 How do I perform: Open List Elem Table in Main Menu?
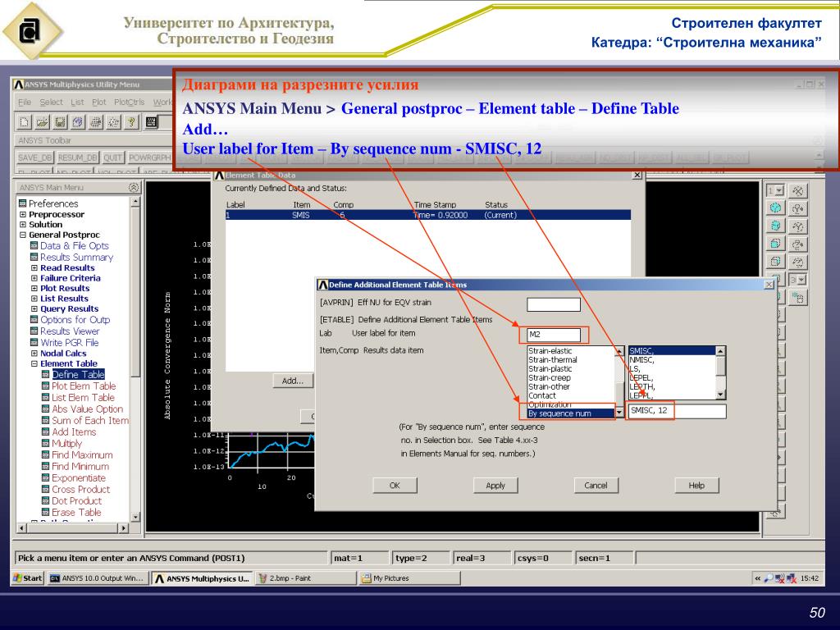pyautogui.click(x=83, y=398)
